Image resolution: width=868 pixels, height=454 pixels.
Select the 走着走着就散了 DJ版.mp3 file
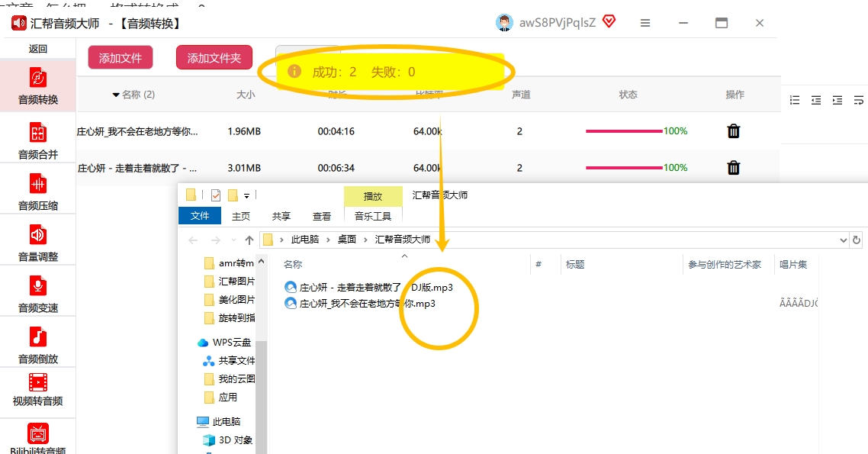coord(368,288)
